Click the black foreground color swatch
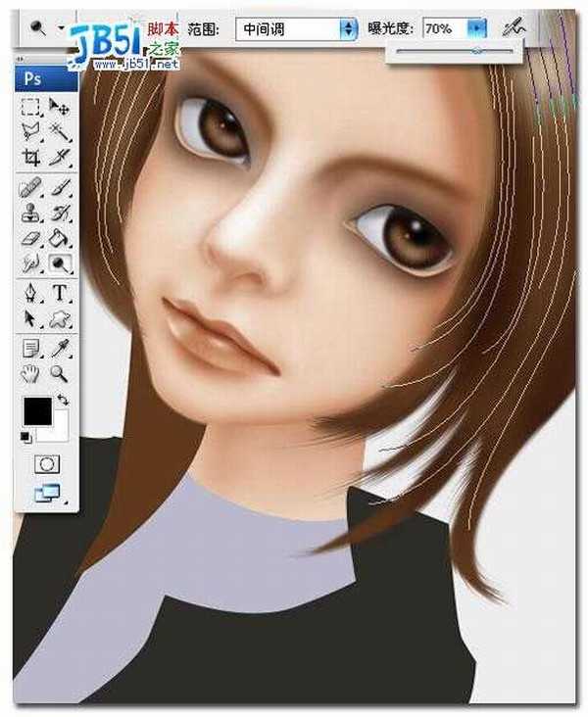588x717 pixels. coord(37,411)
